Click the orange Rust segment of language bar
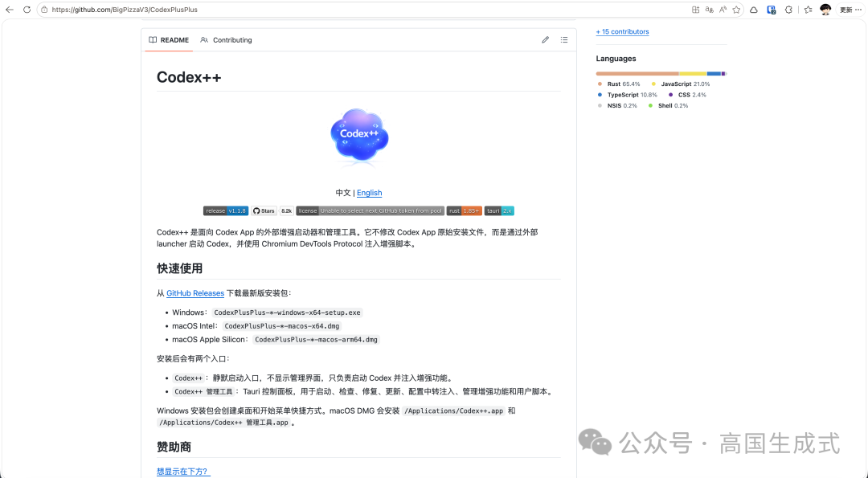Screen dimensions: 868x478 (x=637, y=74)
